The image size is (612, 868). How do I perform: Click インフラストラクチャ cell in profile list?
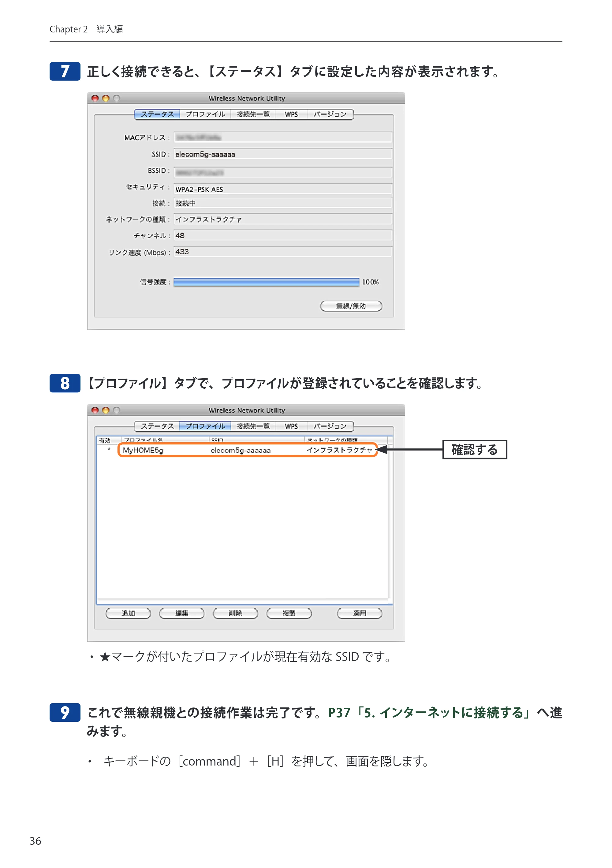pyautogui.click(x=340, y=450)
